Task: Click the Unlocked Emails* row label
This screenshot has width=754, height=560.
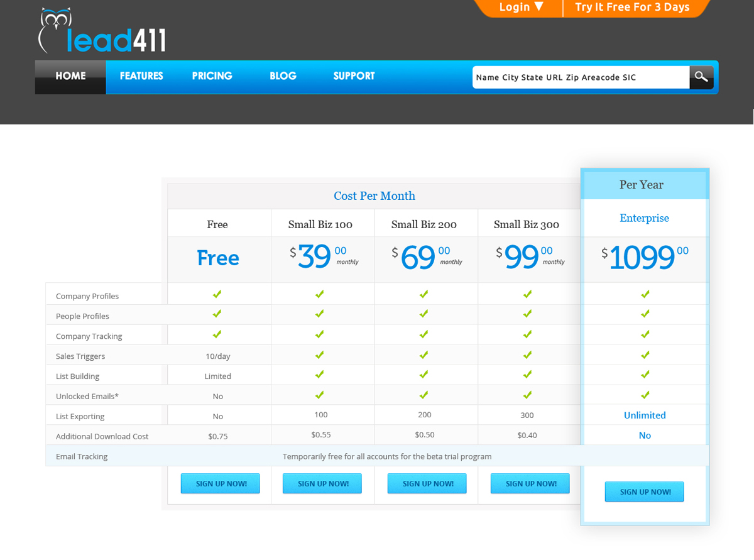Action: (87, 397)
